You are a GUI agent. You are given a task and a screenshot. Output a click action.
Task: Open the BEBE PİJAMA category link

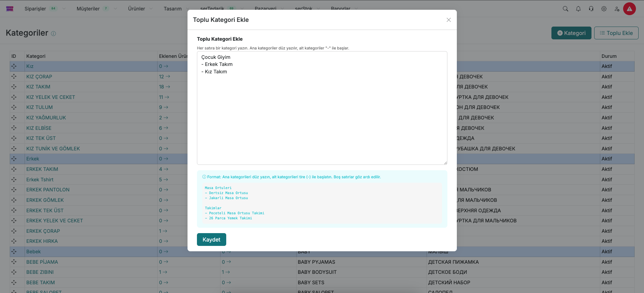pos(42,262)
